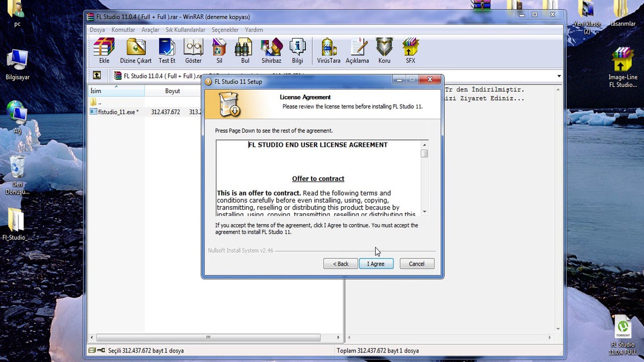Open the Komutlar menu

pyautogui.click(x=123, y=30)
